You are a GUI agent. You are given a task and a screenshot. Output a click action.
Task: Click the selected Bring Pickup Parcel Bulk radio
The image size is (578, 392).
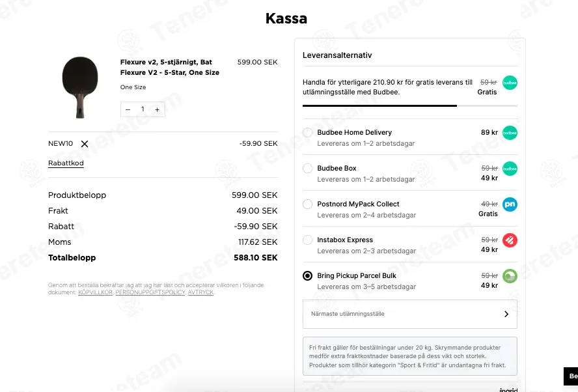click(x=307, y=275)
